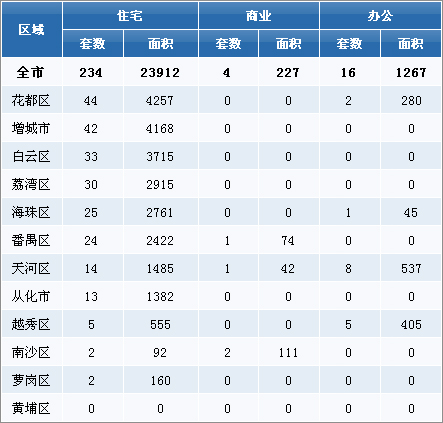Viewport: 443px width, 423px height.
Task: Select the 办公 header cell
Action: tap(380, 16)
